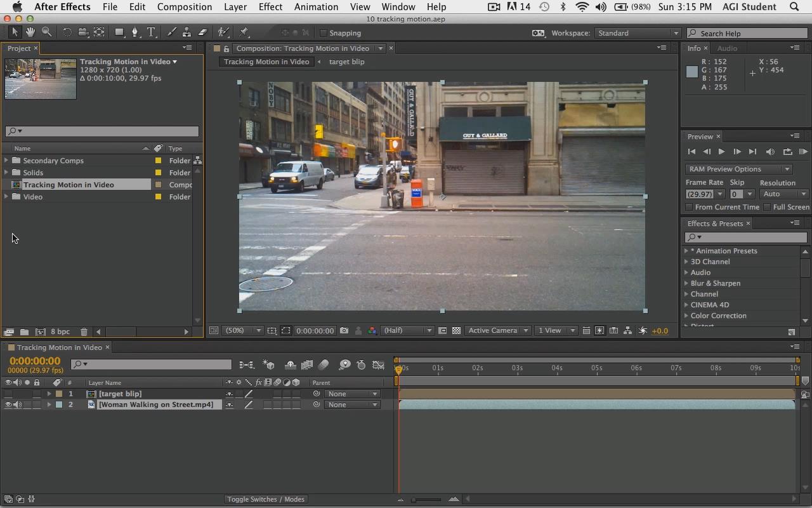Select the Selection arrow tool

coord(15,32)
